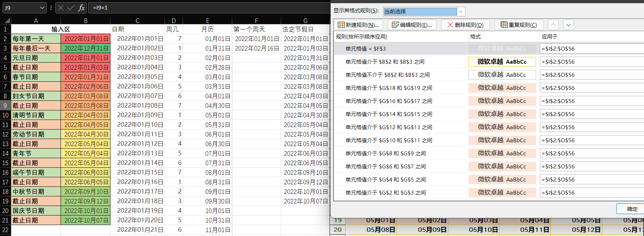Select rule between $G$12 and $G$13
This screenshot has height=236, width=644.
pos(389,127)
